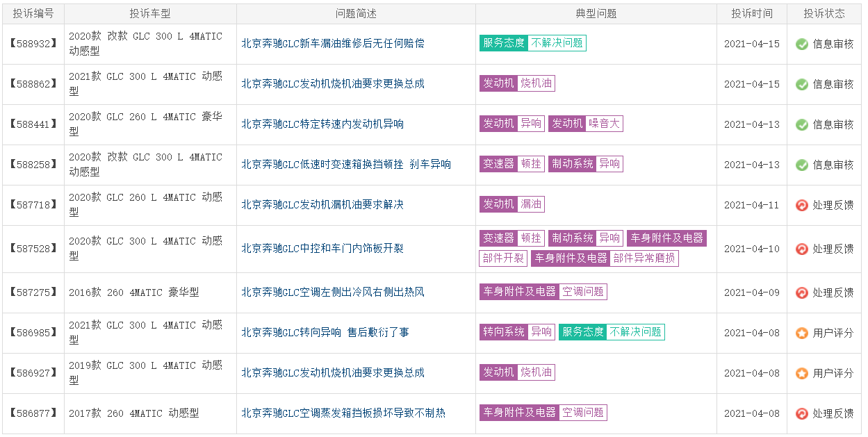Click date 2021-04-11
868x437 pixels.
752,205
